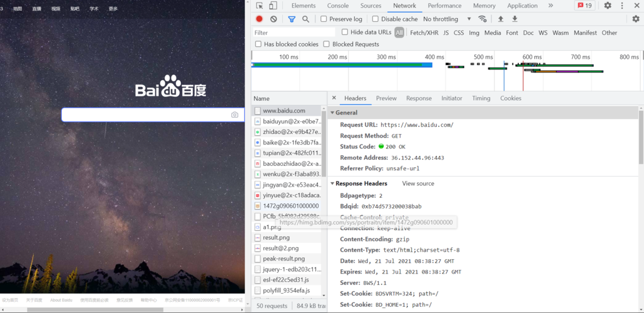
Task: Click the network Filter text field
Action: (294, 33)
